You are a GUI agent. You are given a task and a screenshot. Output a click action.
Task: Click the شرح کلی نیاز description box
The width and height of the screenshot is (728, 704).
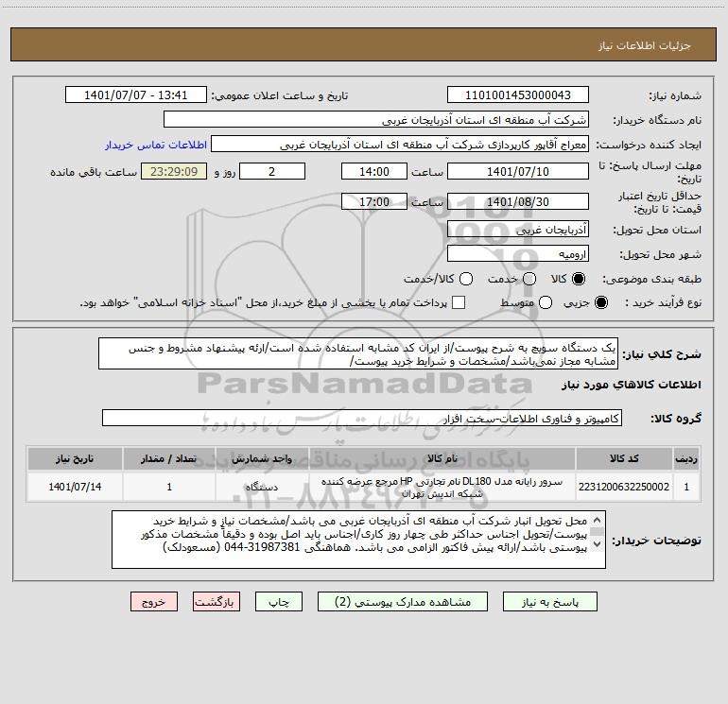(358, 354)
